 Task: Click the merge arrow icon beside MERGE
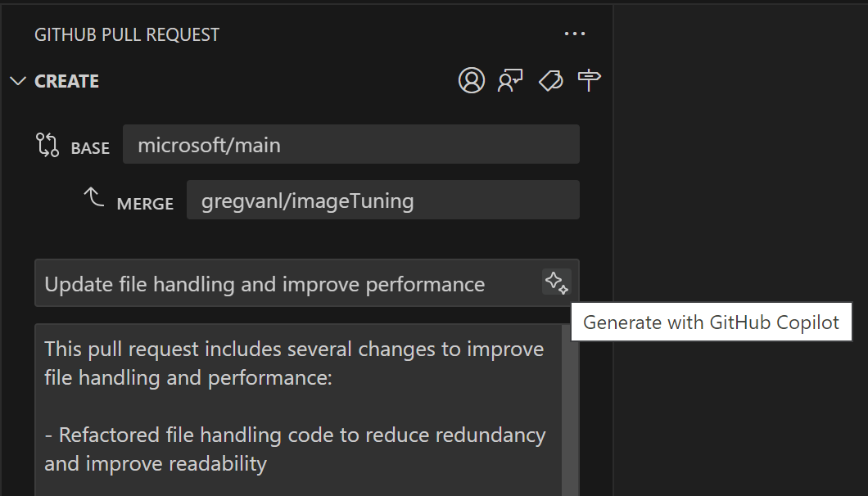pos(93,196)
